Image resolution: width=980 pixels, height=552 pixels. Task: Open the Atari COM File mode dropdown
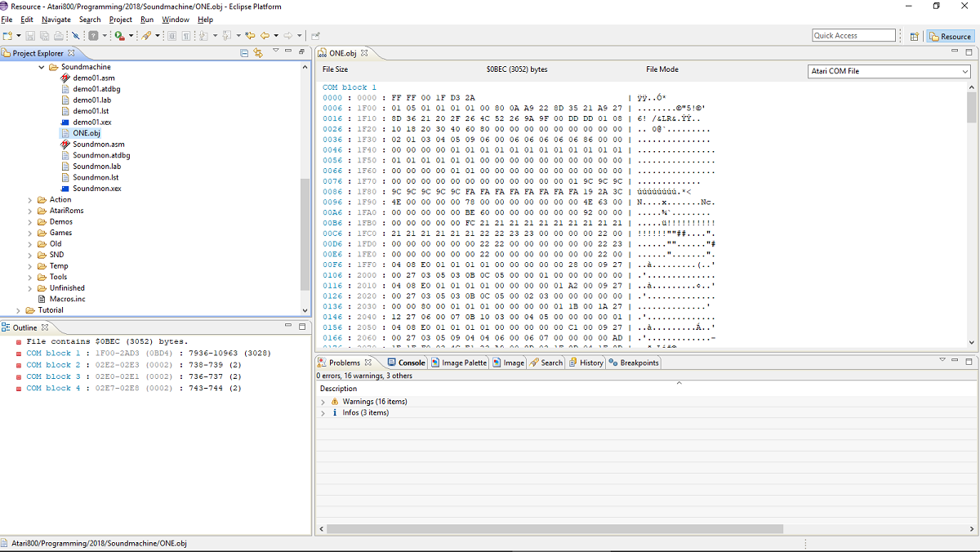[889, 71]
